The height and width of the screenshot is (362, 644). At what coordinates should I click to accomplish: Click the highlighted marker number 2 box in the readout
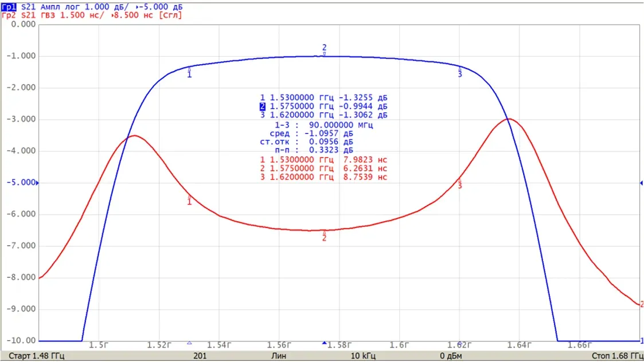point(263,107)
